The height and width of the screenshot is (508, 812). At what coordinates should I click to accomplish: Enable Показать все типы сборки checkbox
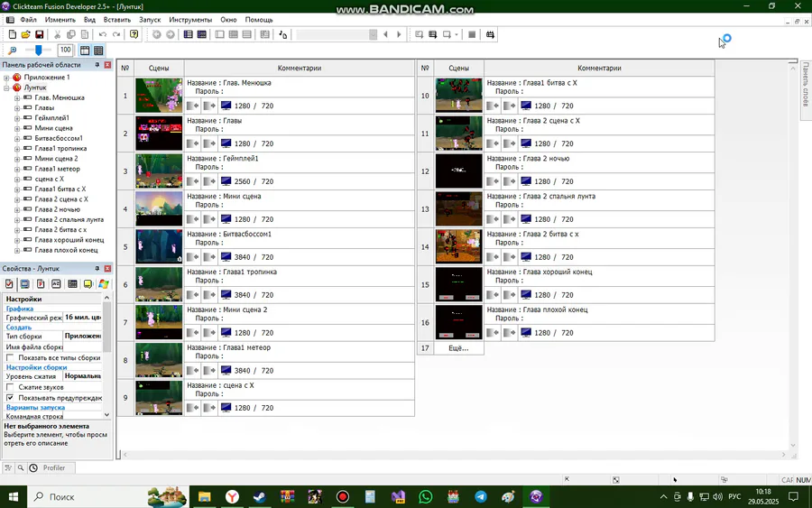point(10,358)
